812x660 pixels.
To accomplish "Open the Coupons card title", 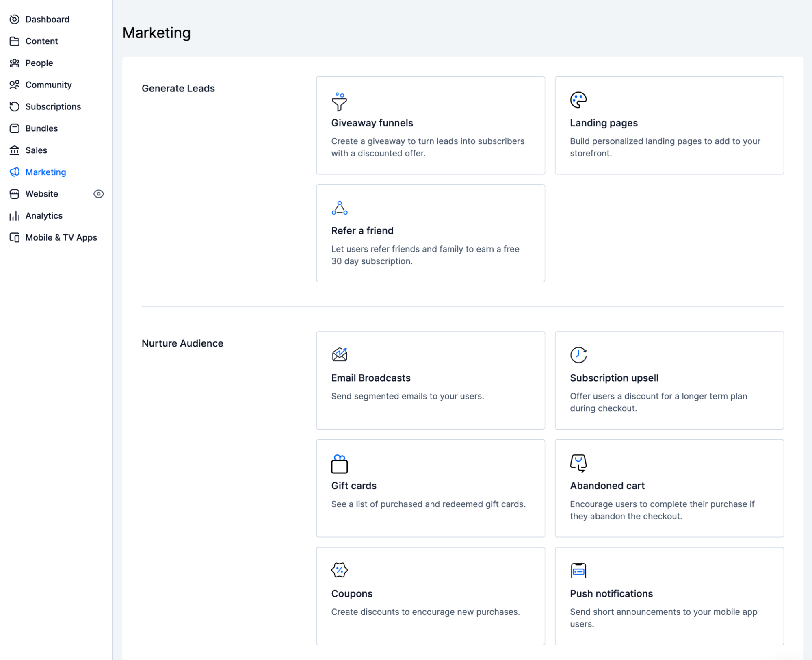I will (x=351, y=593).
